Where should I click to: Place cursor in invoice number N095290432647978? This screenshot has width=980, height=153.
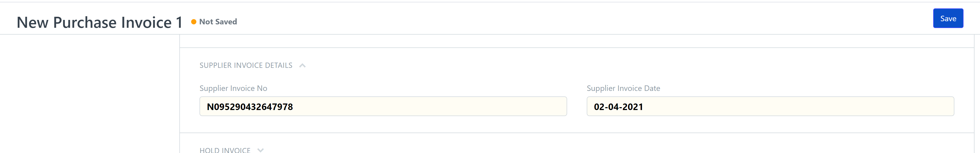250,107
